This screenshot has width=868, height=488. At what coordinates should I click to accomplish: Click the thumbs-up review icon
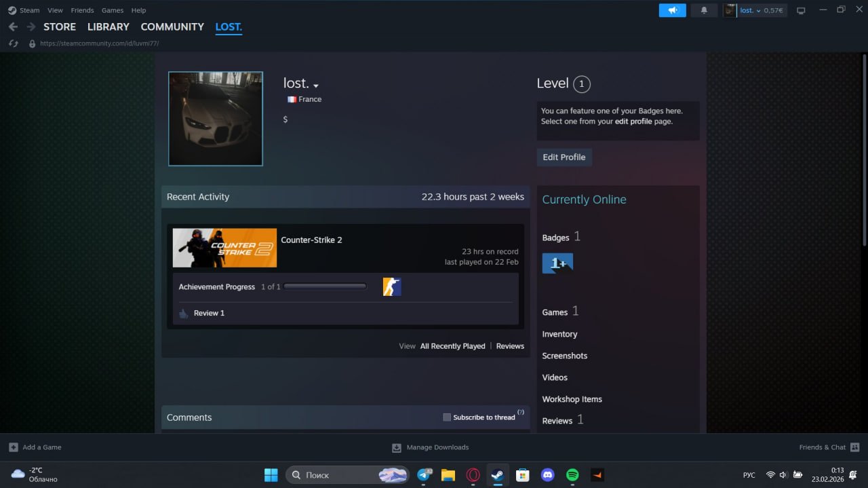click(183, 313)
